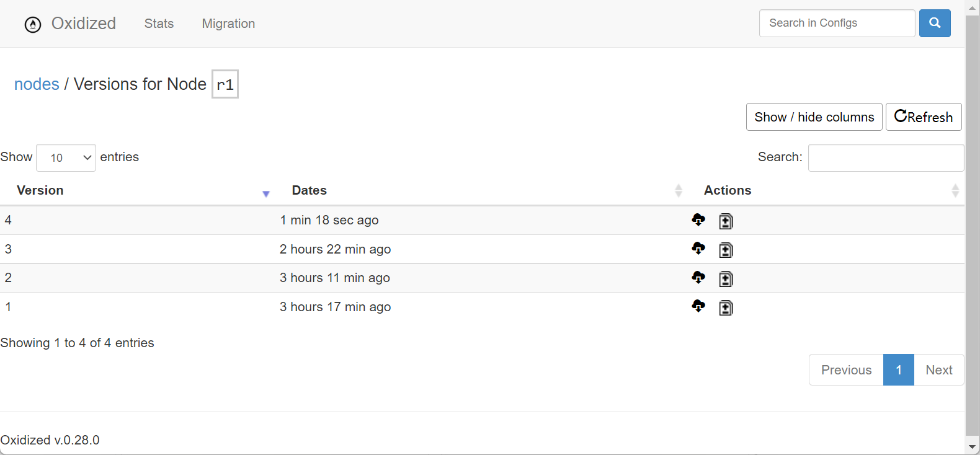Open the Stats menu item
This screenshot has width=980, height=455.
[x=159, y=24]
